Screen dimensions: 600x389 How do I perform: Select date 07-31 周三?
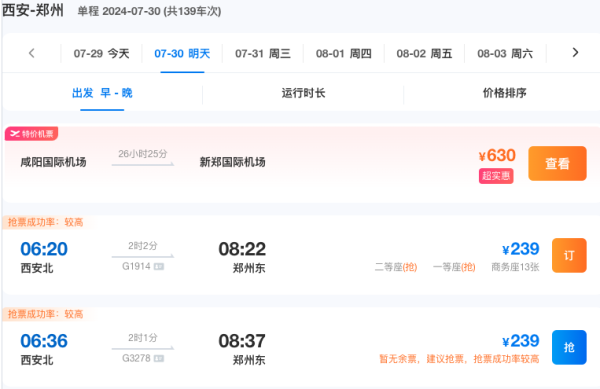263,54
